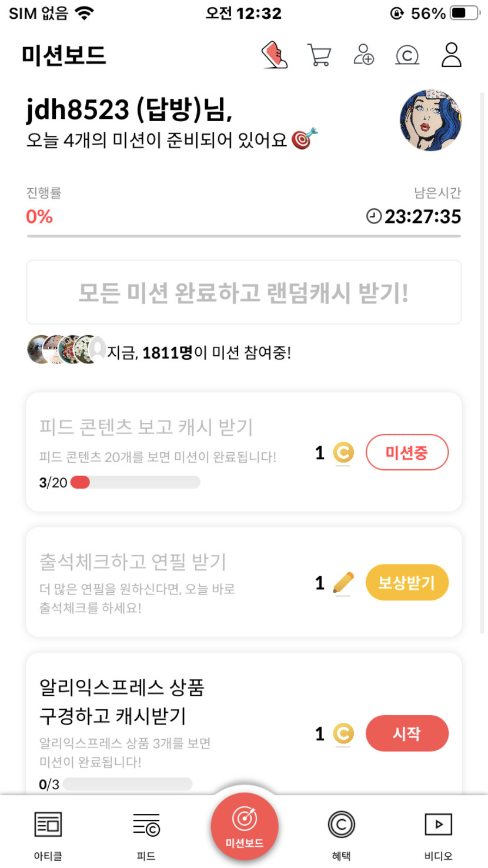This screenshot has width=488, height=868.
Task: Open the shopping cart
Action: click(x=319, y=55)
